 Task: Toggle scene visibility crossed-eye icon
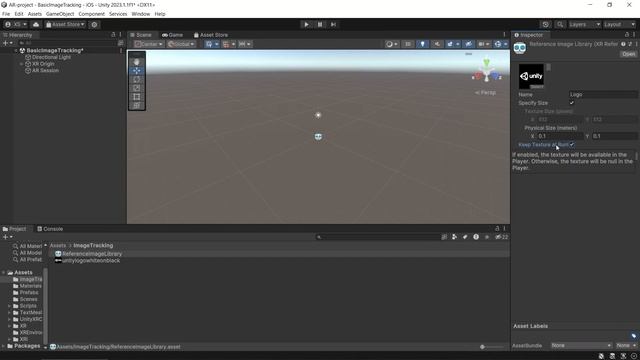point(468,44)
